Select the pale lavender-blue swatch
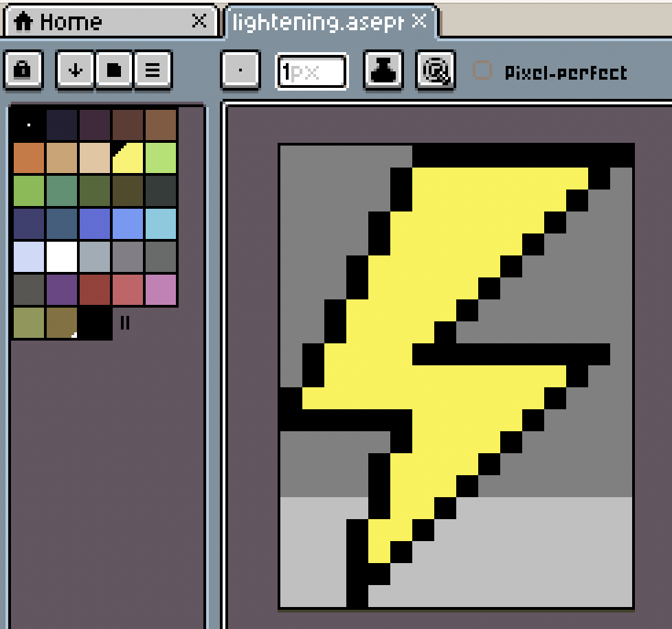Viewport: 672px width, 629px height. (29, 257)
